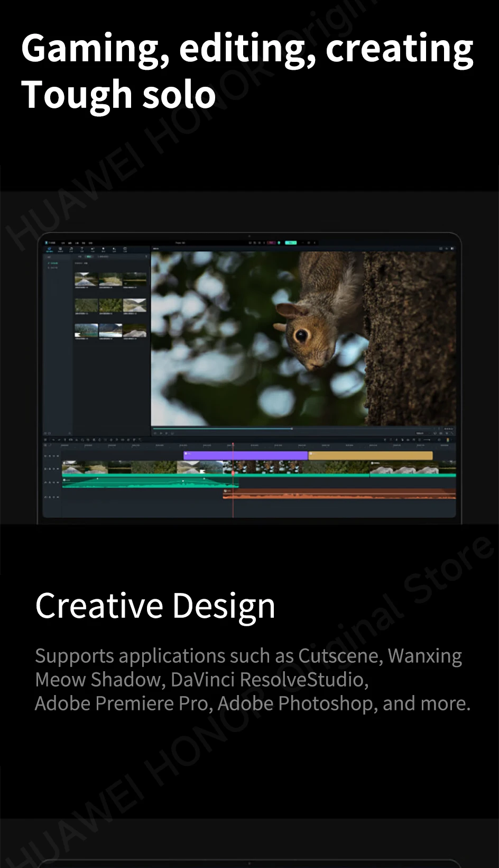Click the highlighted pill sub-tab in media panel
Screen dimensions: 499x868
(x=89, y=257)
